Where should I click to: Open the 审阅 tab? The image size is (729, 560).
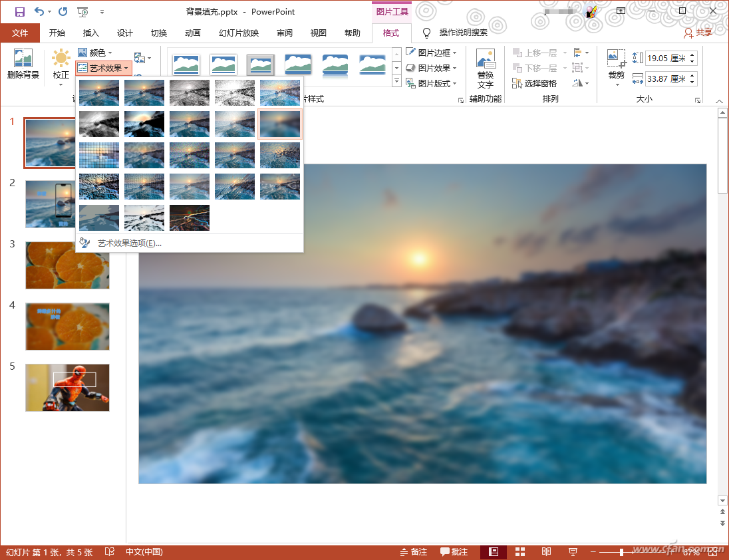click(284, 33)
